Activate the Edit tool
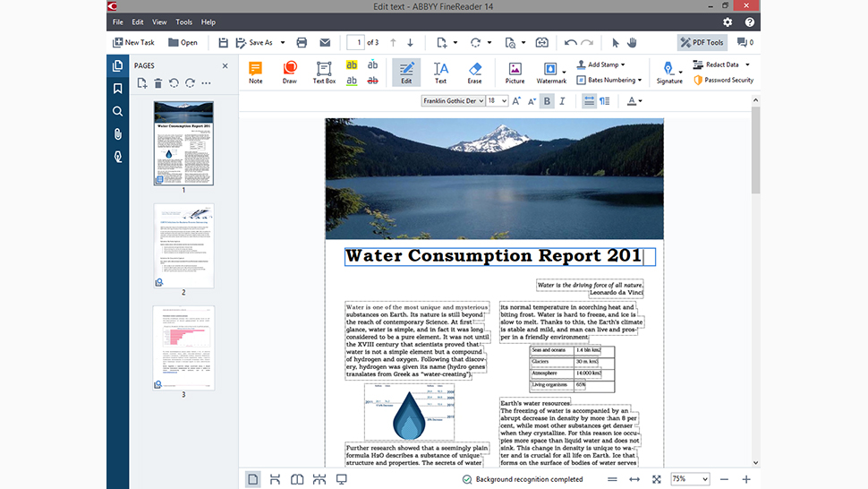Image resolution: width=868 pixels, height=489 pixels. (x=406, y=73)
